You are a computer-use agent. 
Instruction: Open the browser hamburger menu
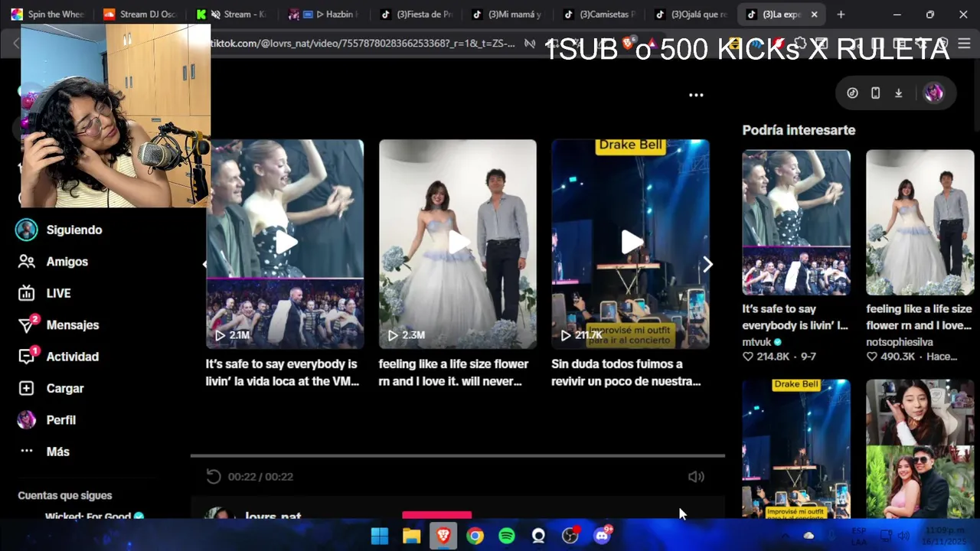pyautogui.click(x=964, y=44)
